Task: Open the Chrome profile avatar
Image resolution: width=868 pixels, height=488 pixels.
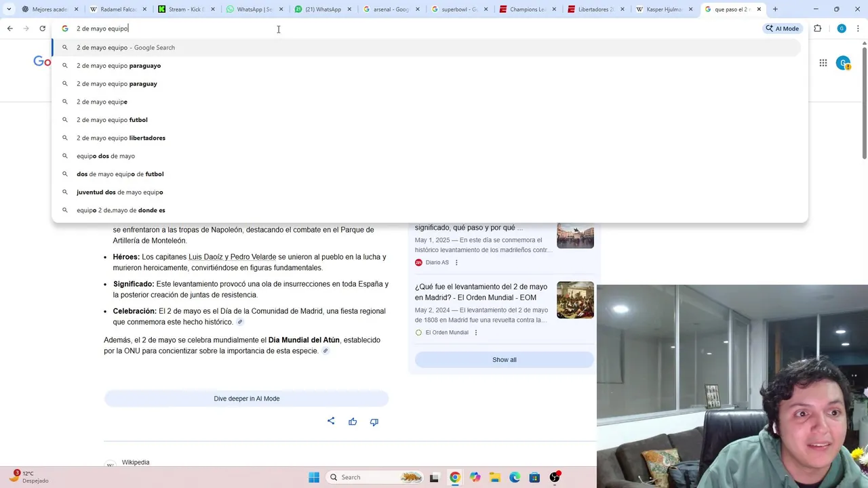Action: tap(842, 28)
